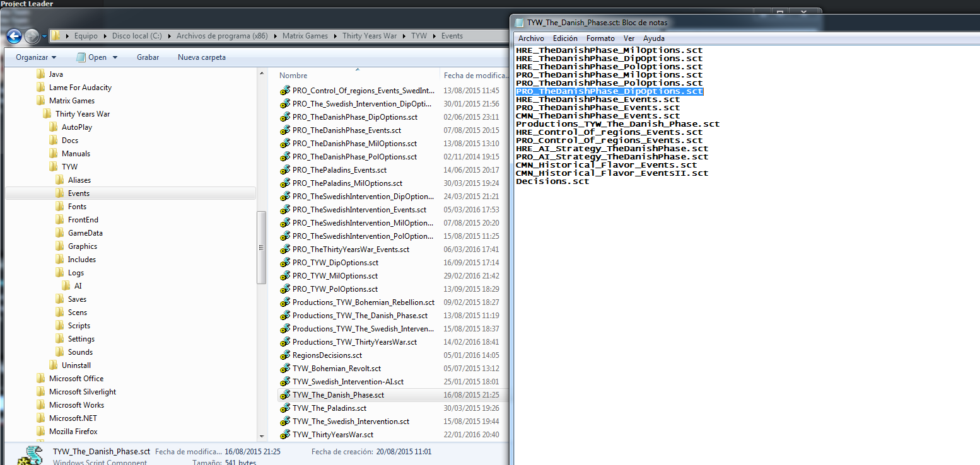Screen dimensions: 980x465
Task: Click the Grabar toolbar button
Action: [148, 57]
